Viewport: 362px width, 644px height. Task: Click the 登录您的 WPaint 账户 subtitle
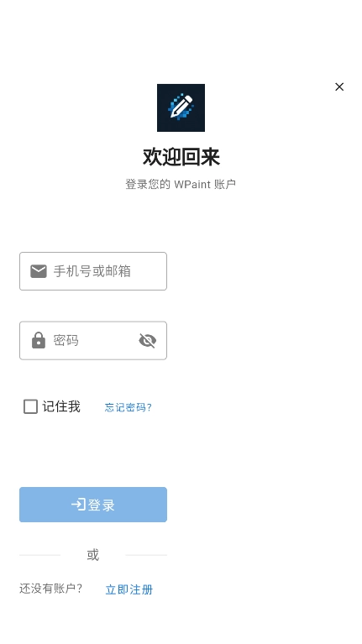point(181,184)
